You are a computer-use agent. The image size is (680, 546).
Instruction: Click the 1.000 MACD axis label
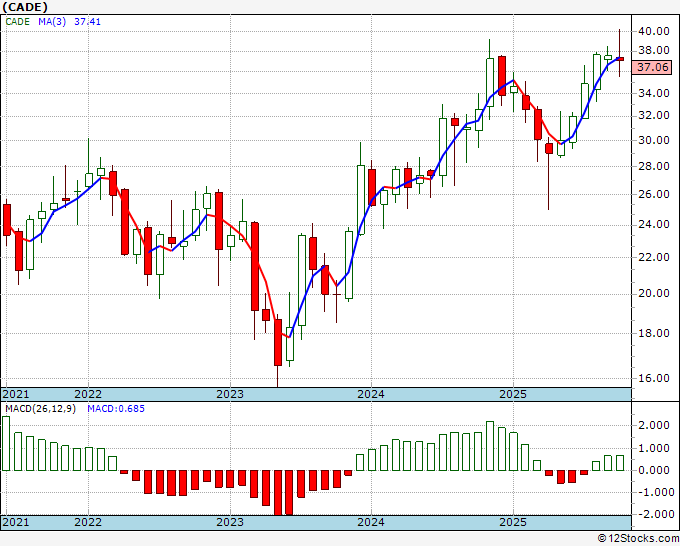tap(654, 448)
